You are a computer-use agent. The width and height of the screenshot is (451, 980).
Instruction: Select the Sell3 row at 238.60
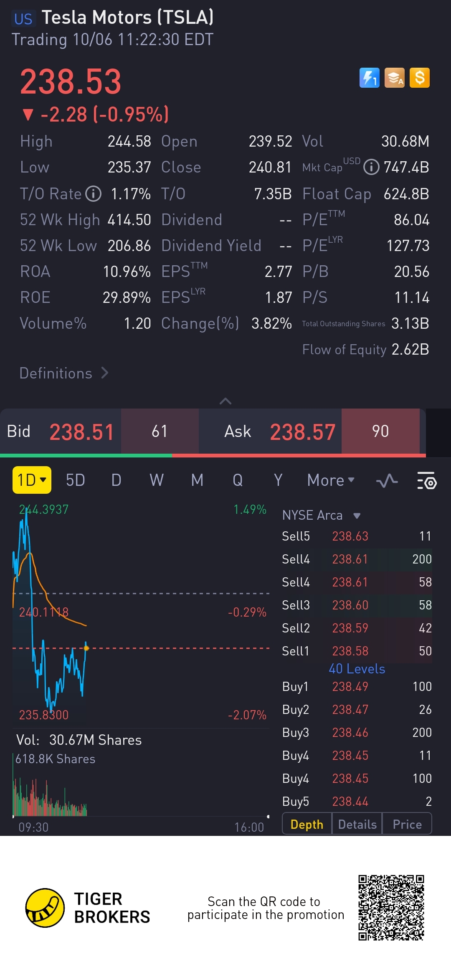coord(357,605)
